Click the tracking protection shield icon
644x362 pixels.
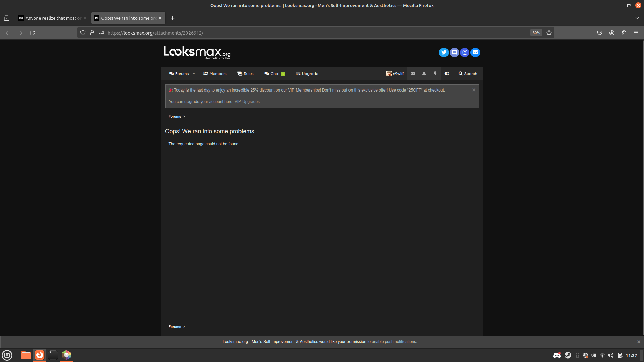[x=83, y=33]
